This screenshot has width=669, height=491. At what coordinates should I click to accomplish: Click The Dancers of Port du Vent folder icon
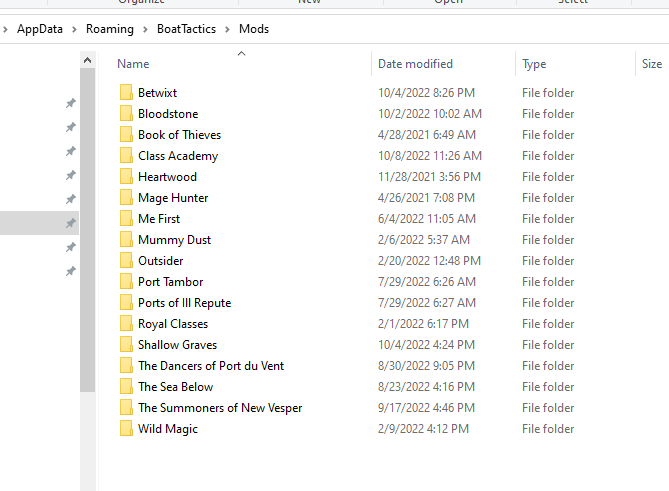[126, 366]
